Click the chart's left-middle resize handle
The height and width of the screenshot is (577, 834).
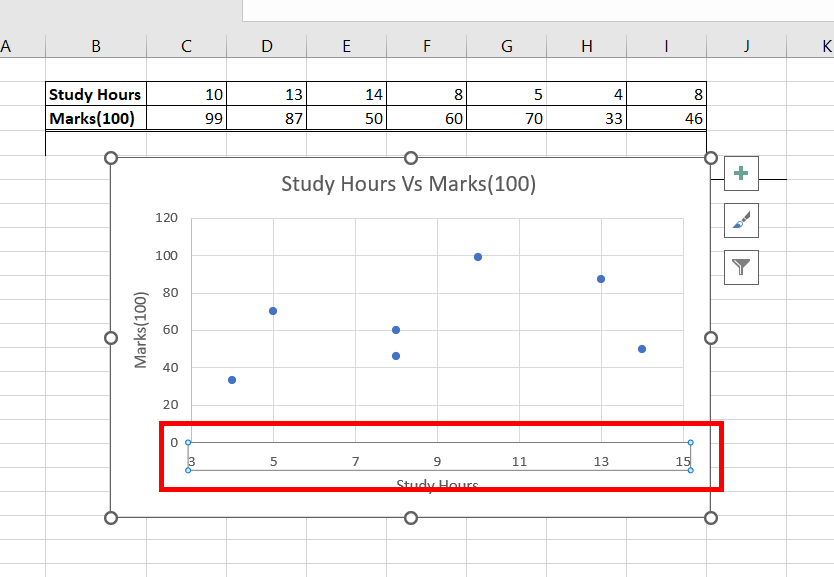[x=111, y=338]
